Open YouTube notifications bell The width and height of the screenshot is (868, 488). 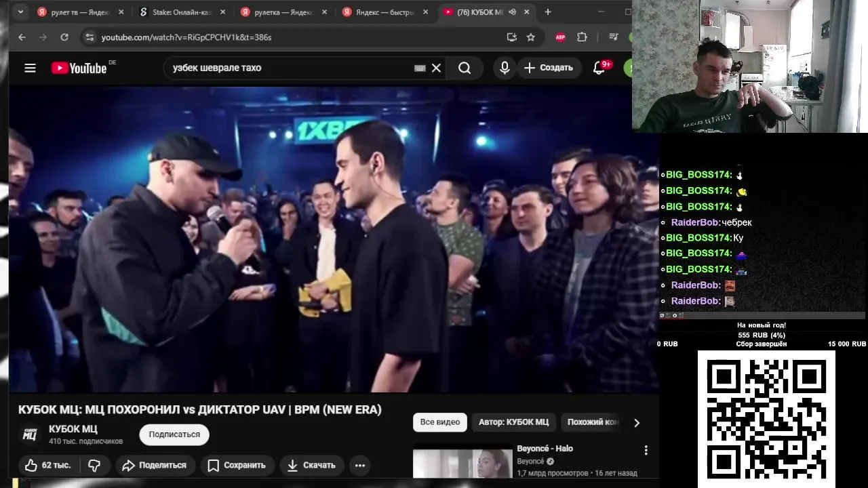tap(599, 68)
